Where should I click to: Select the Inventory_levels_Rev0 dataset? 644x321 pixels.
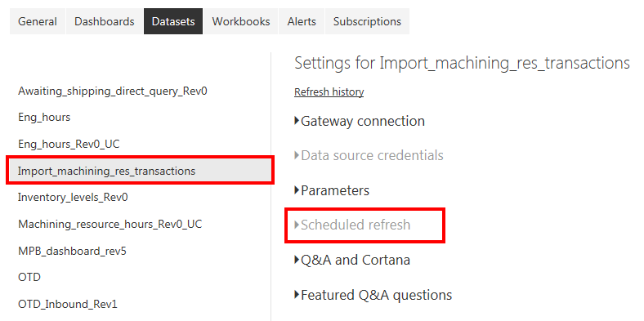click(x=73, y=198)
